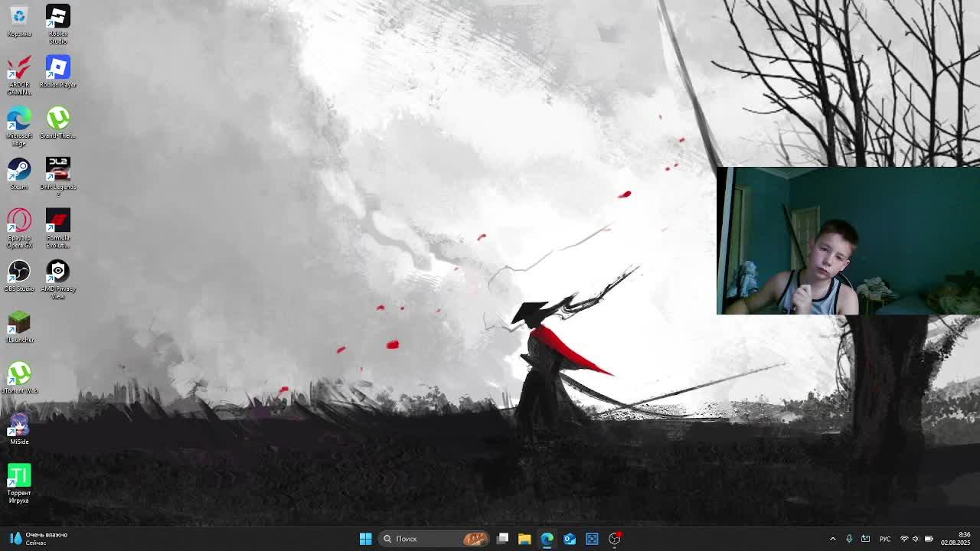This screenshot has height=551, width=980.
Task: Select the Minecraft Launcher shortcut
Action: coord(19,328)
